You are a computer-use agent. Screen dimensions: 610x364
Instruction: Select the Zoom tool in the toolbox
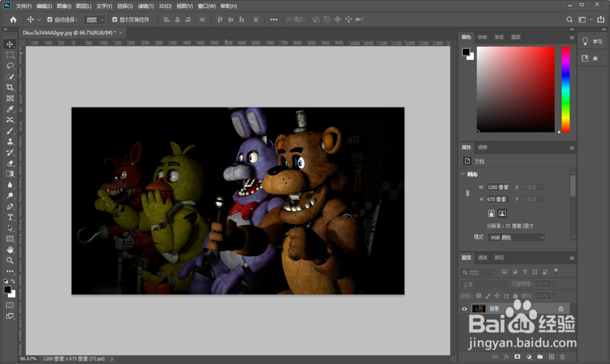(10, 260)
